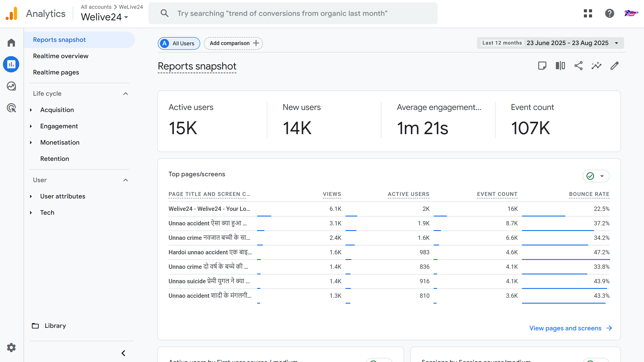Screen dimensions: 644x362
Task: Share this report icon
Action: point(578,66)
